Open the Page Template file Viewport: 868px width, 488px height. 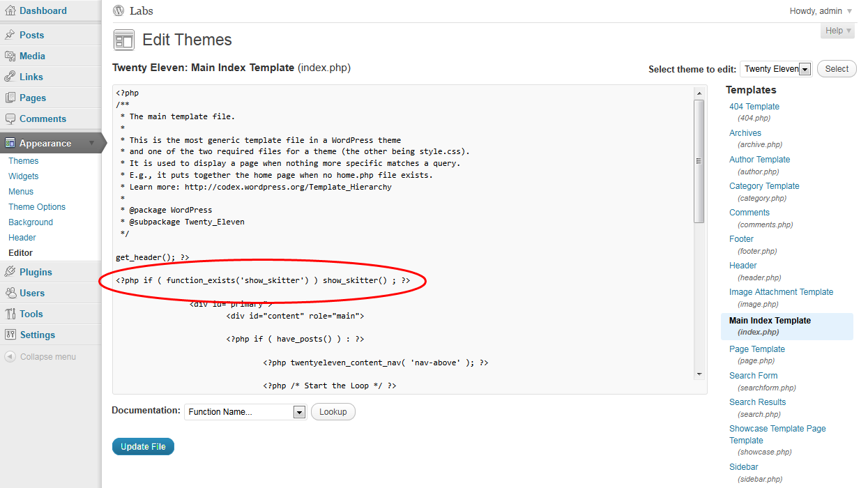pos(757,349)
